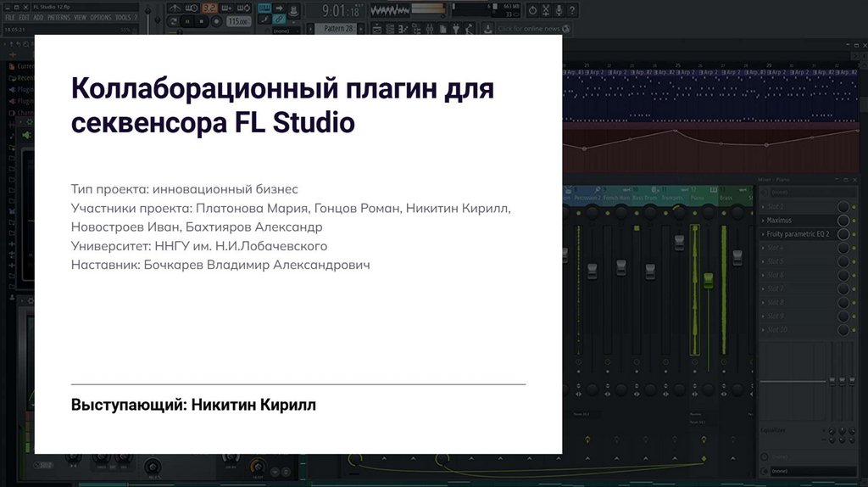The height and width of the screenshot is (487, 868).
Task: Toggle typing keyboard to piano icon
Action: pyautogui.click(x=264, y=8)
